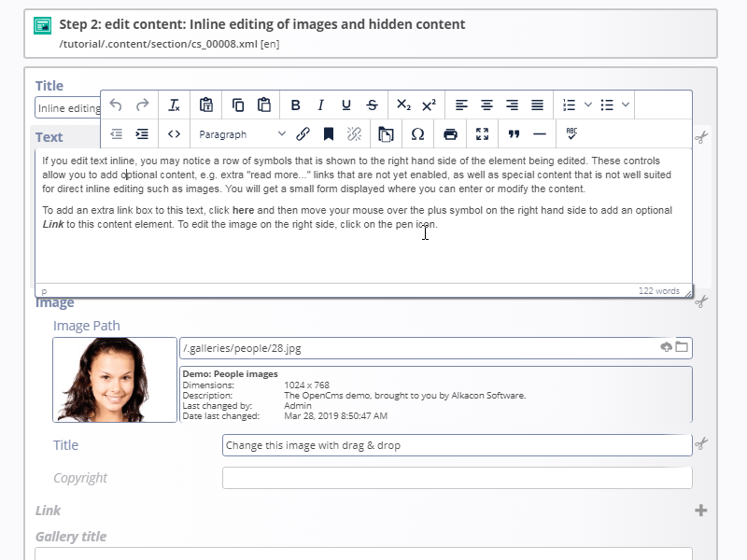This screenshot has width=747, height=560.
Task: Insert a blockquote
Action: (512, 134)
